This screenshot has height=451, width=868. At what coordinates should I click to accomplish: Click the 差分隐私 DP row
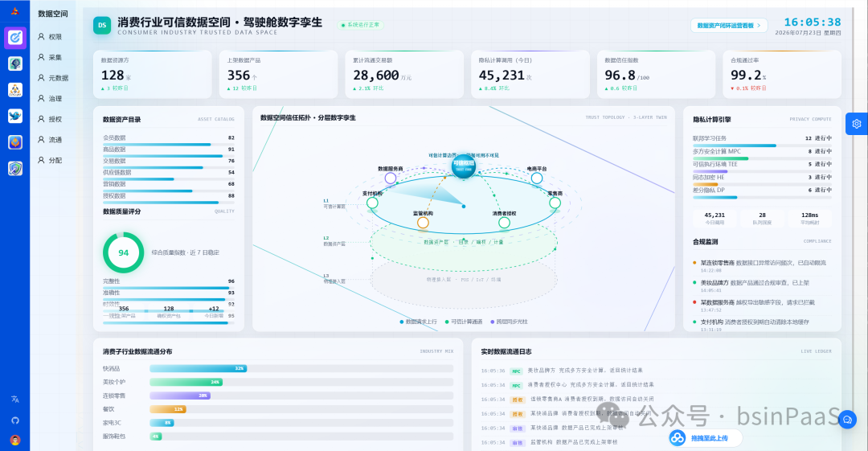coord(762,192)
